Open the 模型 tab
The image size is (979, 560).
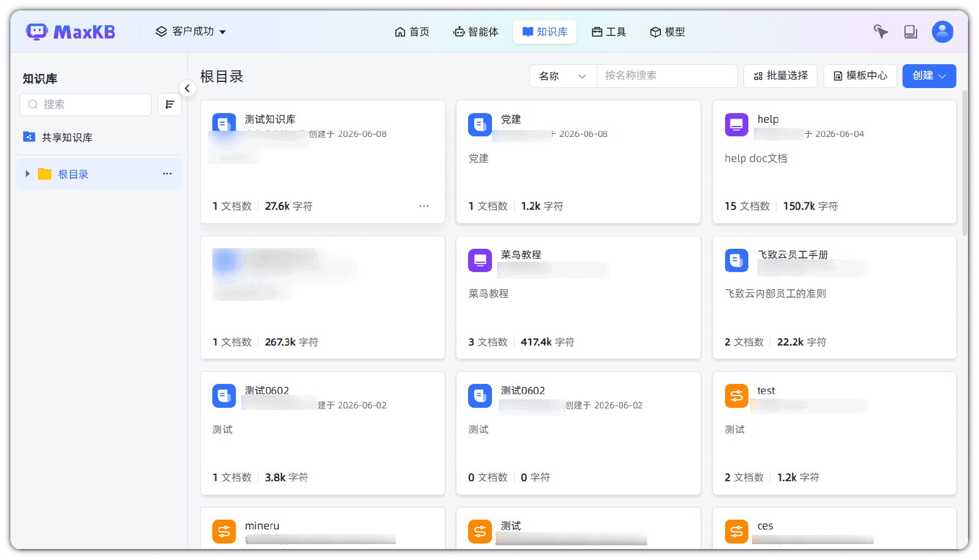coord(668,32)
